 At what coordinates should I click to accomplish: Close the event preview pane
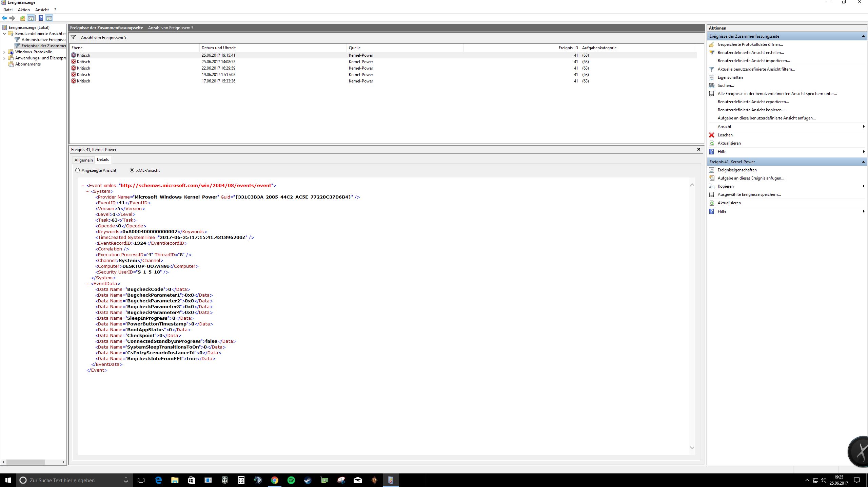(x=698, y=149)
